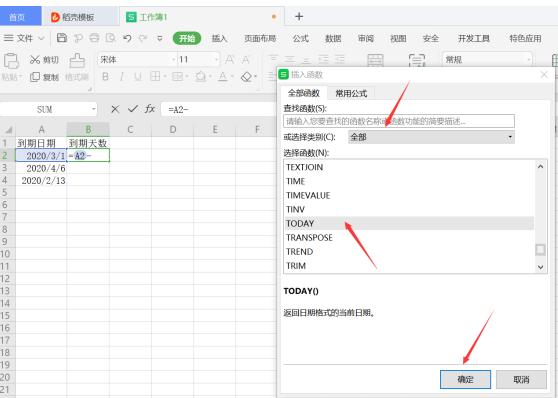
Task: Toggle Bold formatting
Action: coord(105,77)
